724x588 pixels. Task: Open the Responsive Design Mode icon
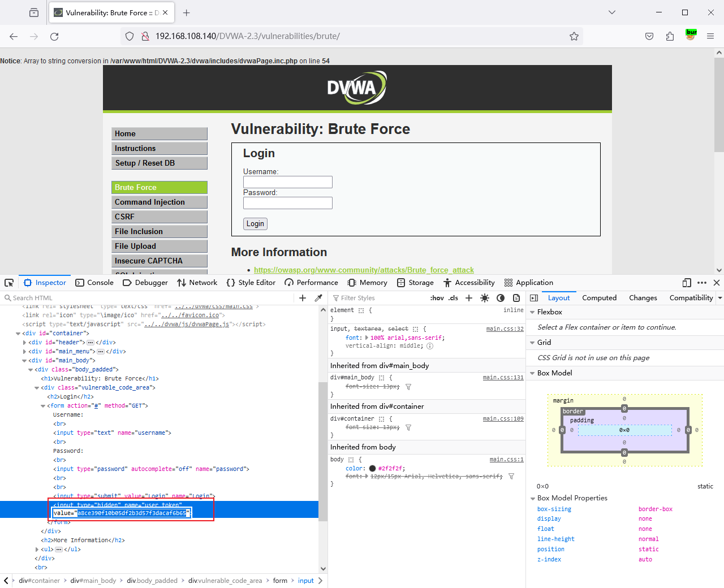[687, 283]
